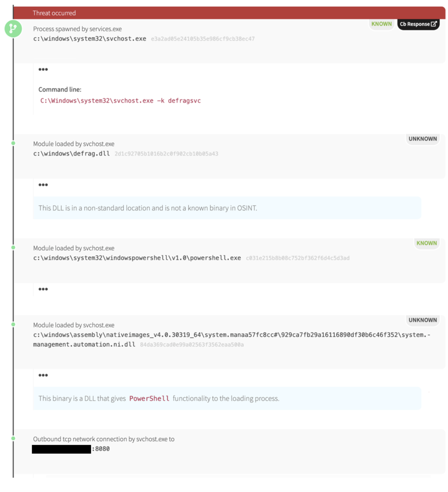Toggle the ellipsis under the defrag.dll event
448x492 pixels.
[x=43, y=185]
